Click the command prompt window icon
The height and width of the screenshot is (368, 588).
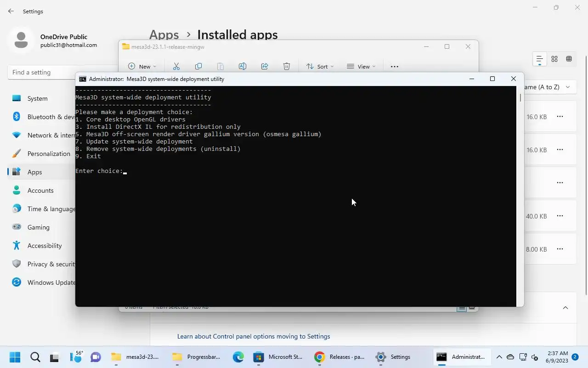pyautogui.click(x=83, y=79)
